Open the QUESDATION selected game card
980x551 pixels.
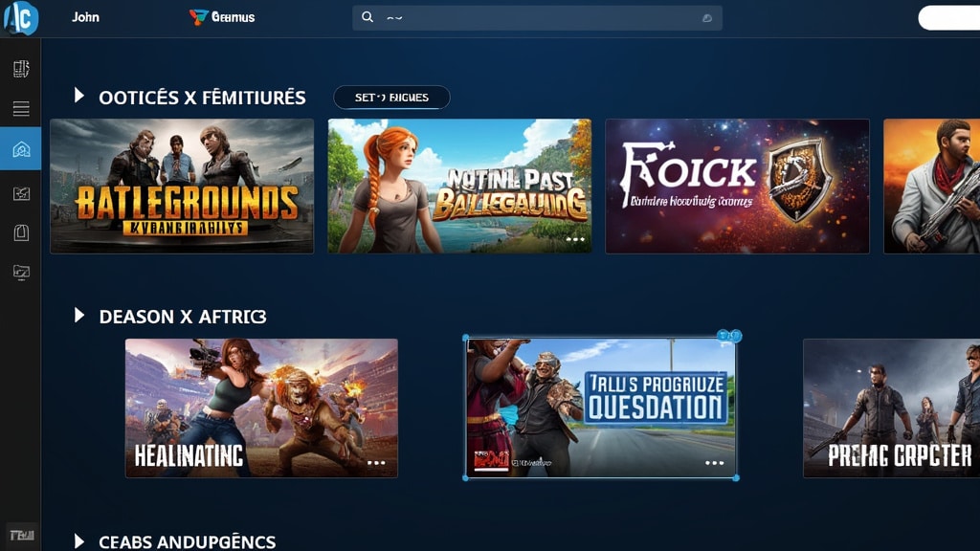[601, 408]
